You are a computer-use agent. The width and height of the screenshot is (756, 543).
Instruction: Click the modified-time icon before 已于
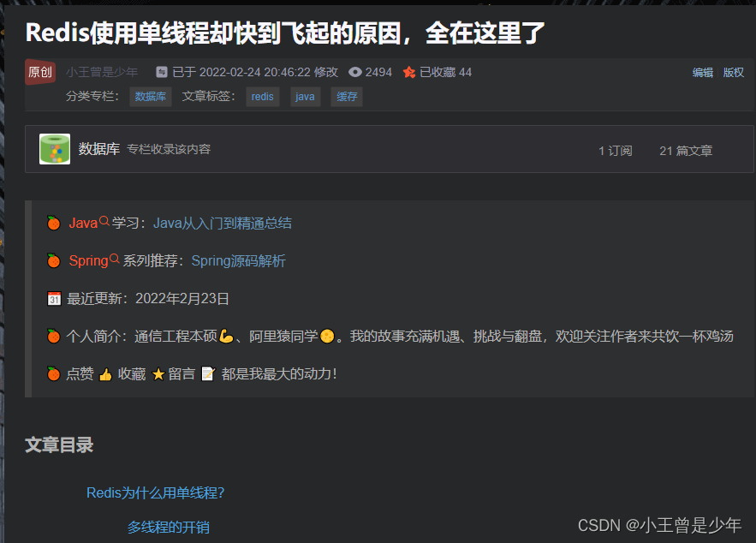[162, 73]
